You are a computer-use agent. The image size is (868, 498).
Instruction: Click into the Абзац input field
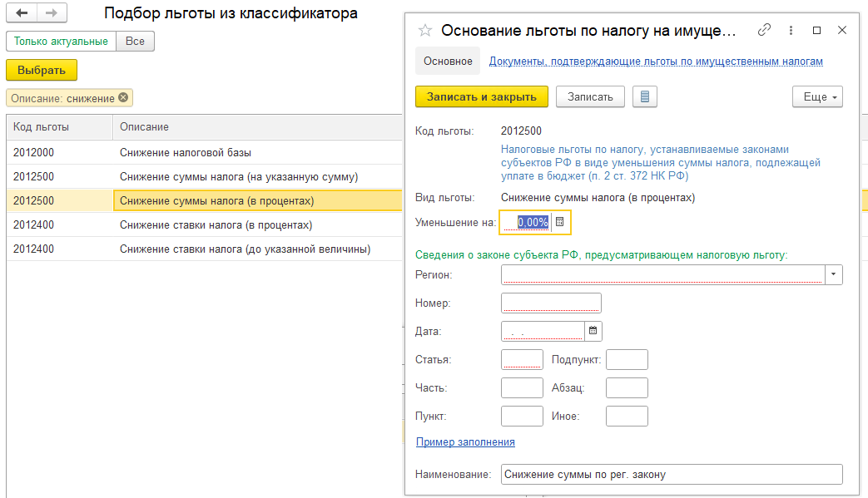[627, 387]
